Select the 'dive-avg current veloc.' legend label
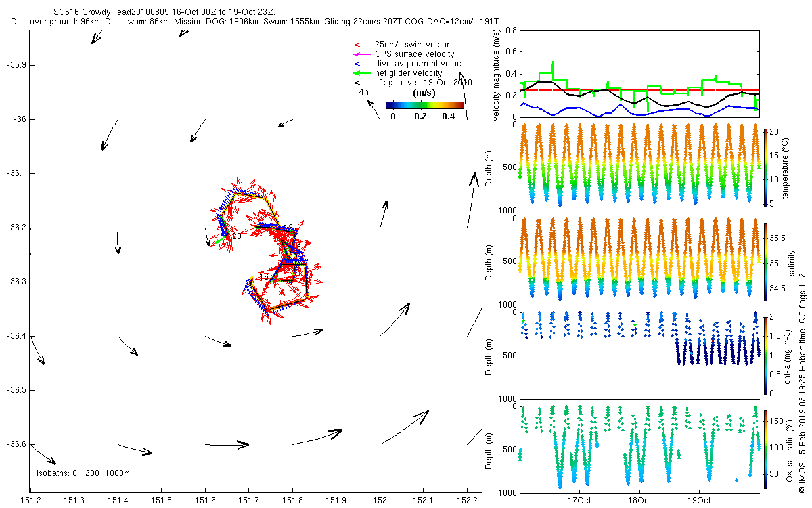 (x=419, y=64)
